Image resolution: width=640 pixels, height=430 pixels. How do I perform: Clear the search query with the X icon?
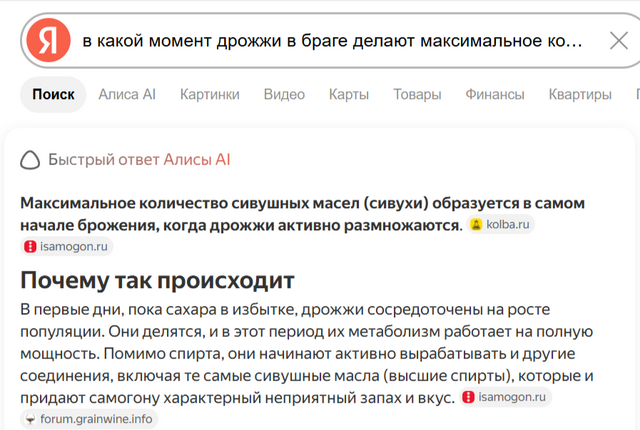(619, 41)
